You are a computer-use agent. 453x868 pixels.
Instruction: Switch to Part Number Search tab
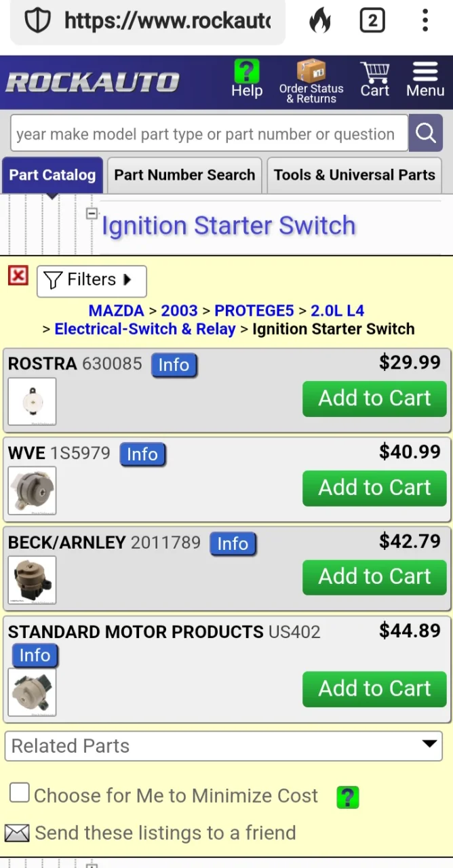click(x=184, y=175)
